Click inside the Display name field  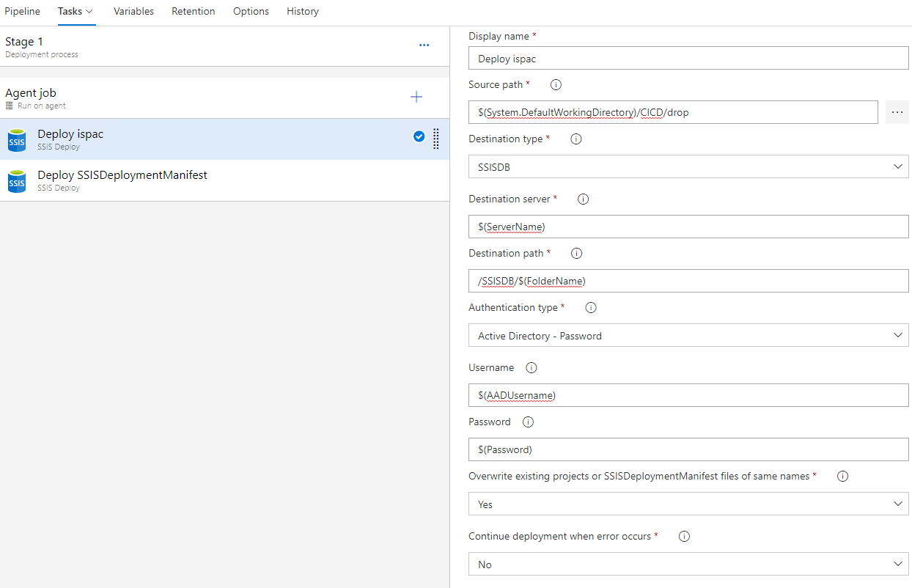(x=688, y=58)
